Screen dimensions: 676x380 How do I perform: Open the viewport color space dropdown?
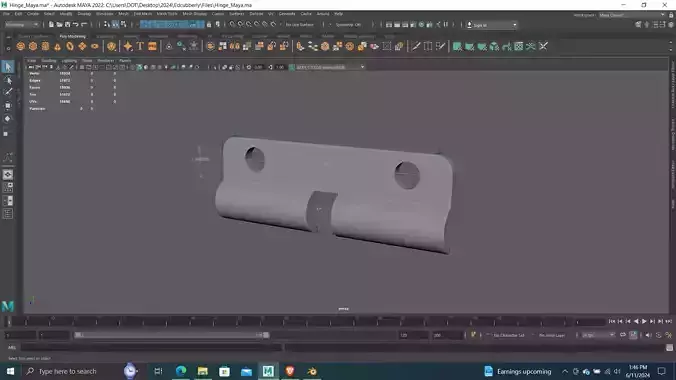click(x=330, y=67)
